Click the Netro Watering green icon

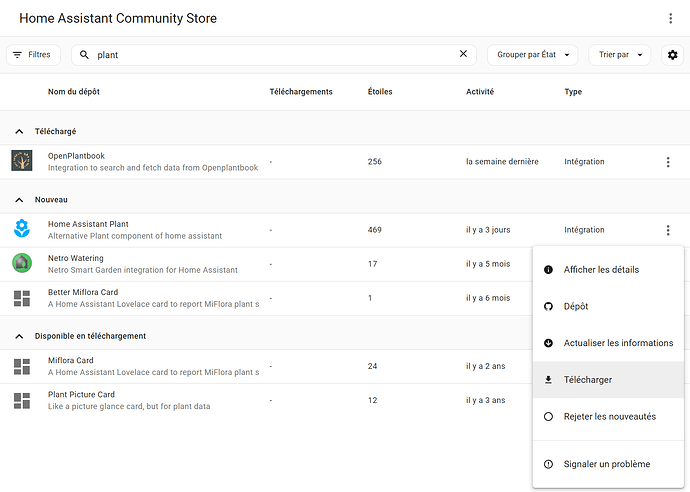pyautogui.click(x=22, y=263)
